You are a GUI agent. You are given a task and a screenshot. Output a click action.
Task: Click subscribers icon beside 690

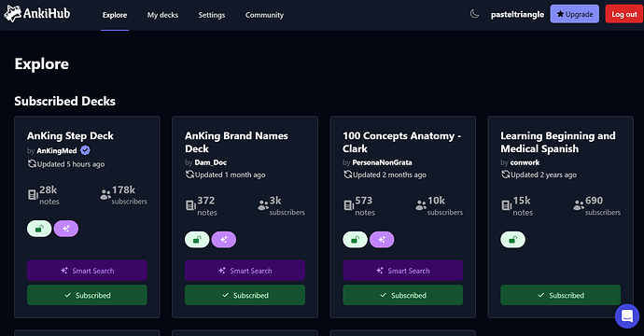[579, 205]
